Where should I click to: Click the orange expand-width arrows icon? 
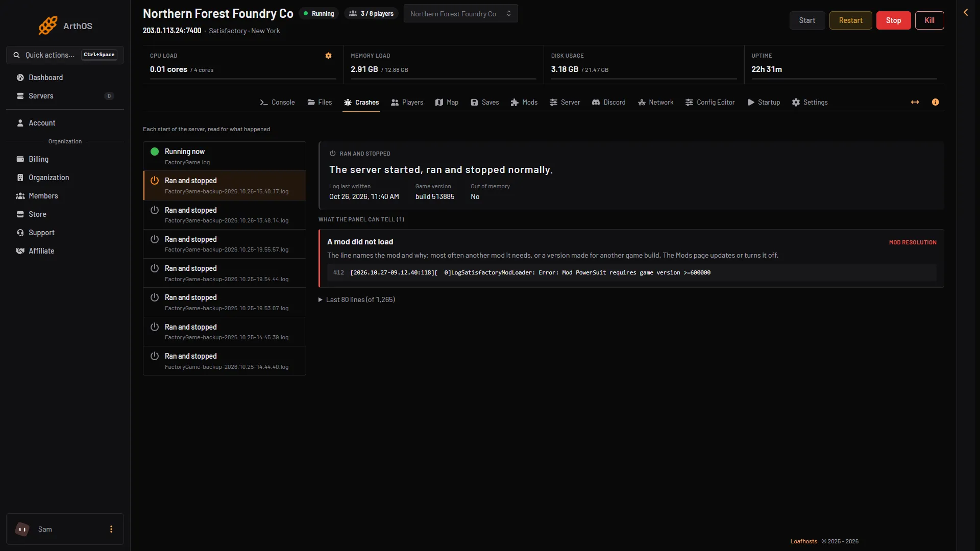(915, 103)
